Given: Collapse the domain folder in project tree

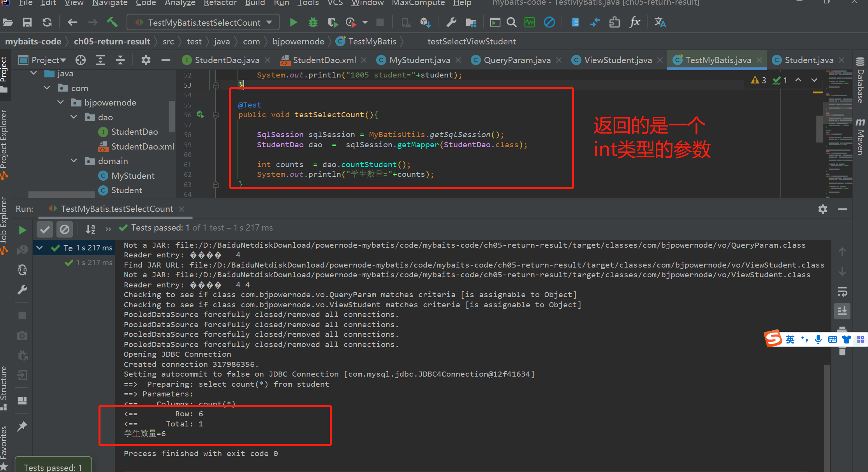Looking at the screenshot, I should click(74, 161).
